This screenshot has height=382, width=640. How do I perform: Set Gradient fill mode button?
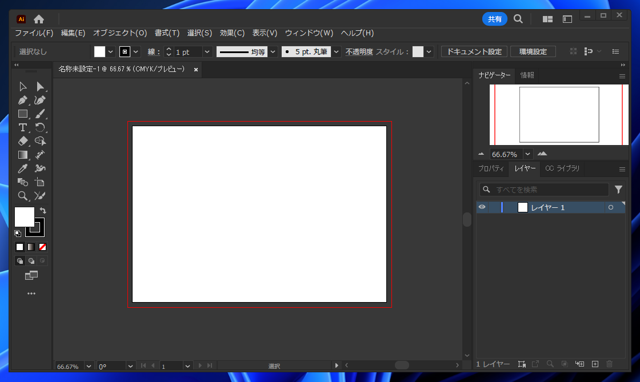(x=31, y=247)
